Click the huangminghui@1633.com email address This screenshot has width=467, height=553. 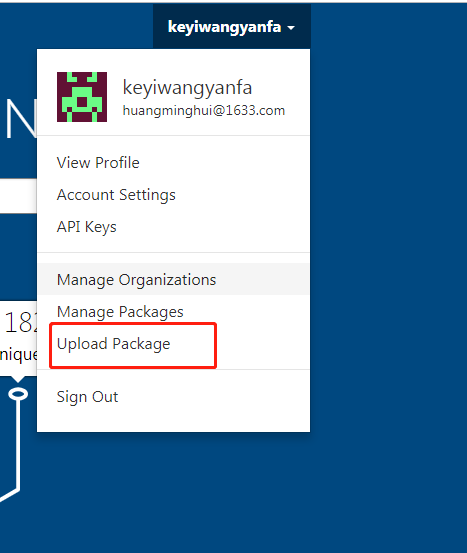click(x=204, y=111)
